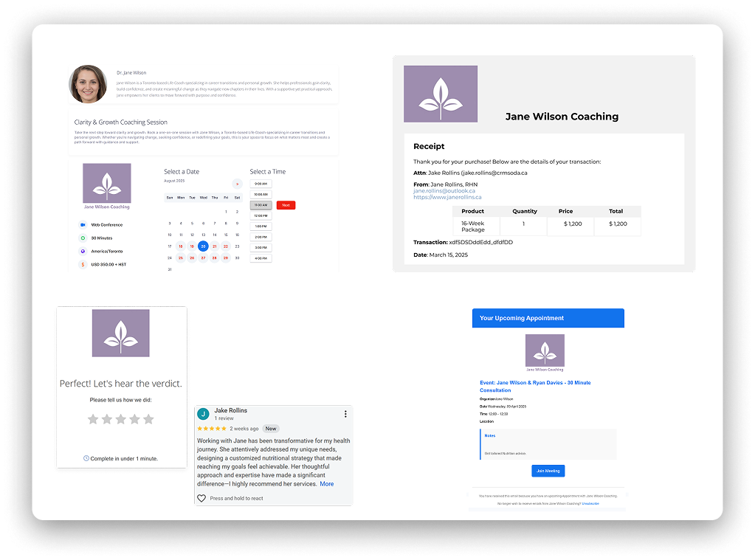Open the three-dot menu on Jake's review
This screenshot has height=560, width=755.
pos(345,414)
